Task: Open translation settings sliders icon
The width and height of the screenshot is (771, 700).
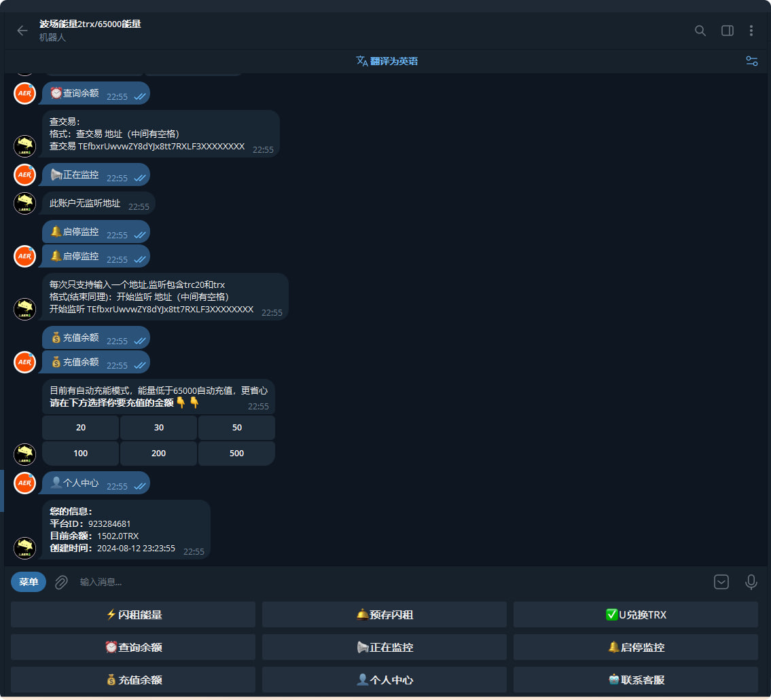Action: pos(751,61)
